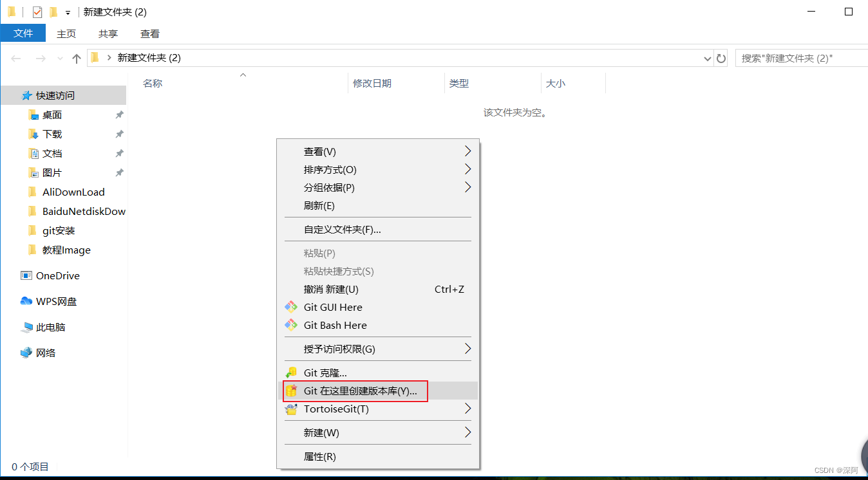868x480 pixels.
Task: Click the 快速访问 star icon
Action: (26, 96)
